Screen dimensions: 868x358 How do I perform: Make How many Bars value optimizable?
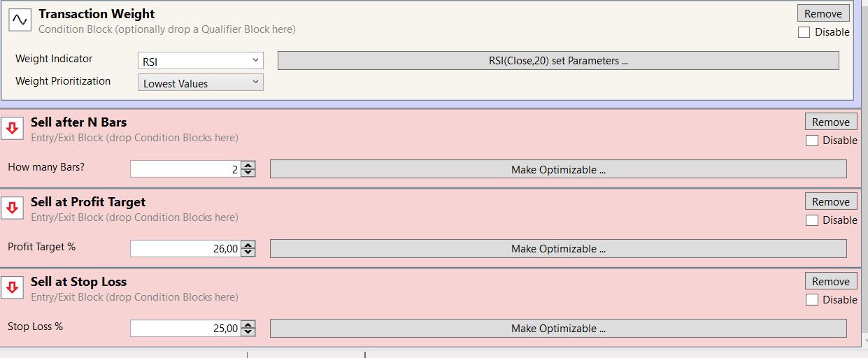click(558, 169)
